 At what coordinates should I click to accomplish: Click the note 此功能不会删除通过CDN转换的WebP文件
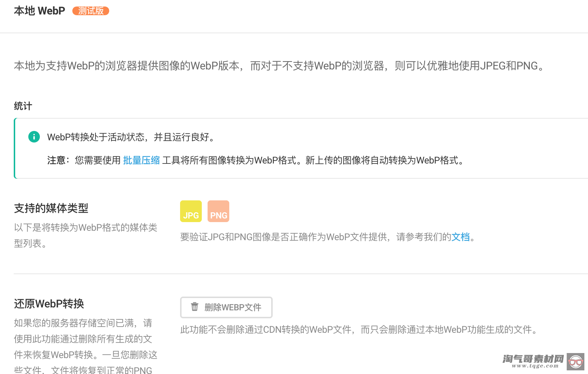tap(360, 330)
